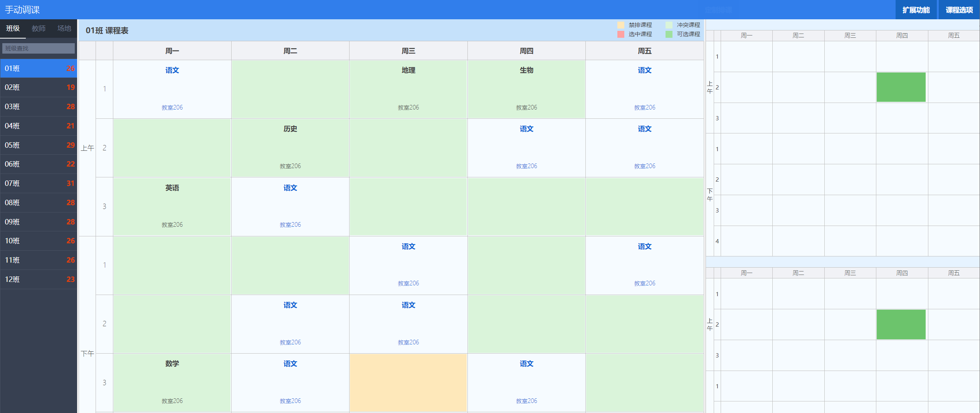Select Friday morning period 2 语文 cell
This screenshot has width=980, height=413.
[644, 148]
